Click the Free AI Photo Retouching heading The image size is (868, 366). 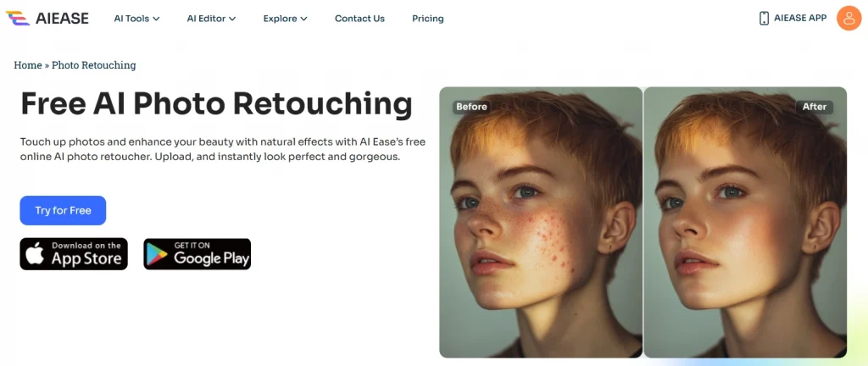pyautogui.click(x=216, y=104)
